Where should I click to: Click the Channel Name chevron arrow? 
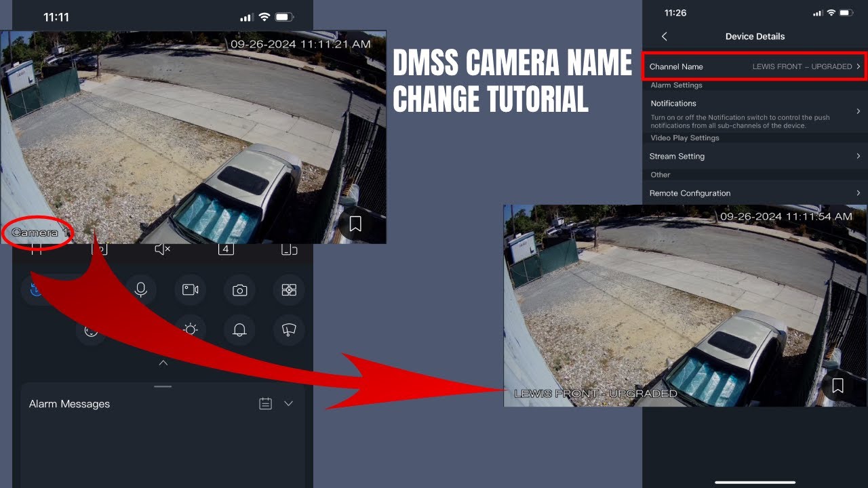pos(859,66)
